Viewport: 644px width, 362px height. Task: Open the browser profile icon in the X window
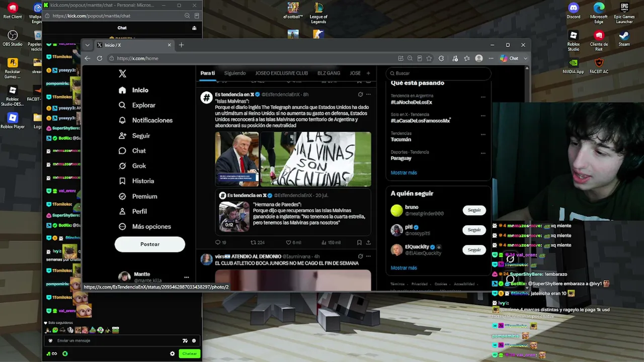click(x=479, y=58)
